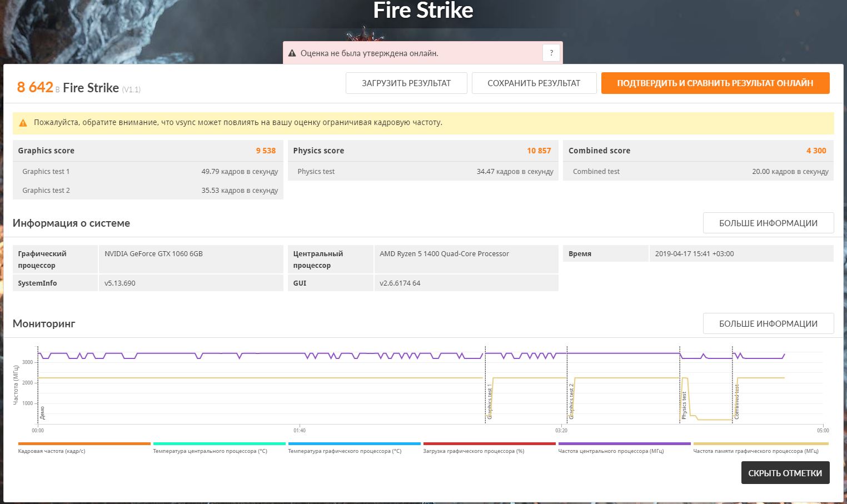Toggle the green Температура центрального процессора legend
Screen dimensions: 847x504
pos(219,448)
